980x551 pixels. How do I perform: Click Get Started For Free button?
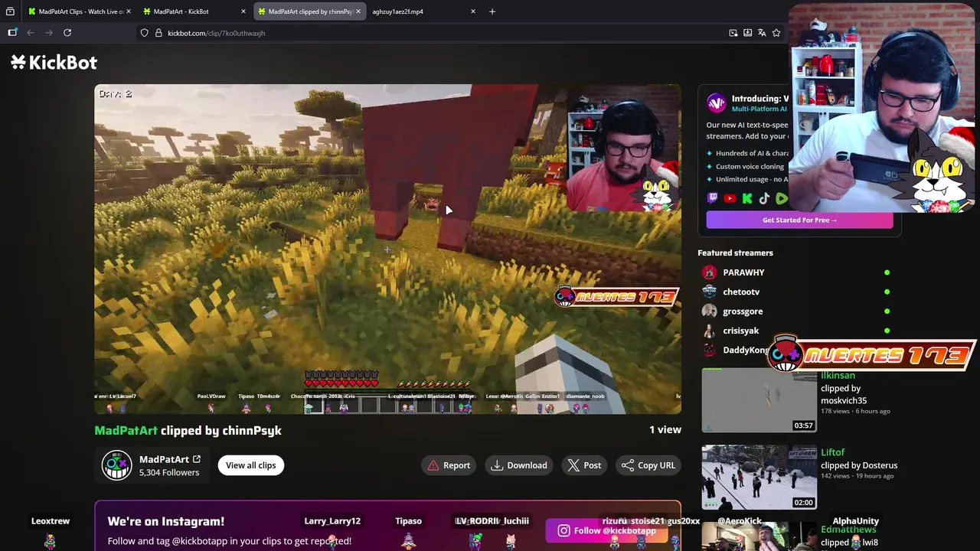[799, 220]
